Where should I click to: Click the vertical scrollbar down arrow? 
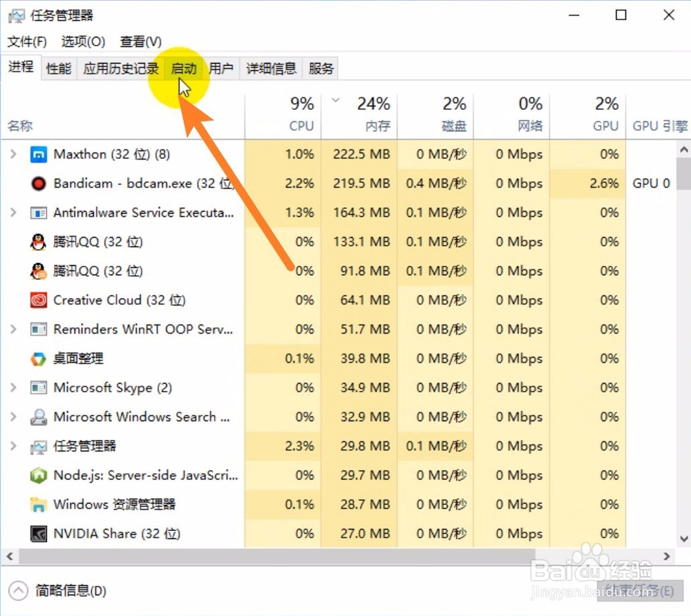pos(683,539)
